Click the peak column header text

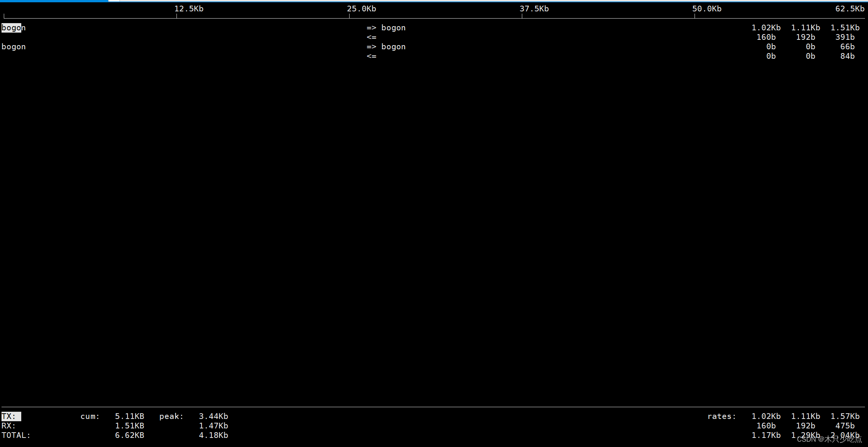pyautogui.click(x=171, y=416)
